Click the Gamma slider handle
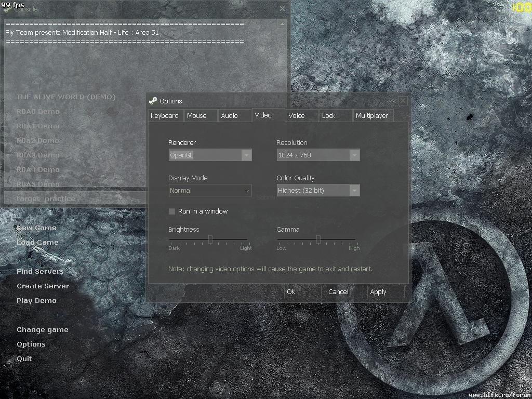Screen dimensions: 532x399 (x=318, y=240)
